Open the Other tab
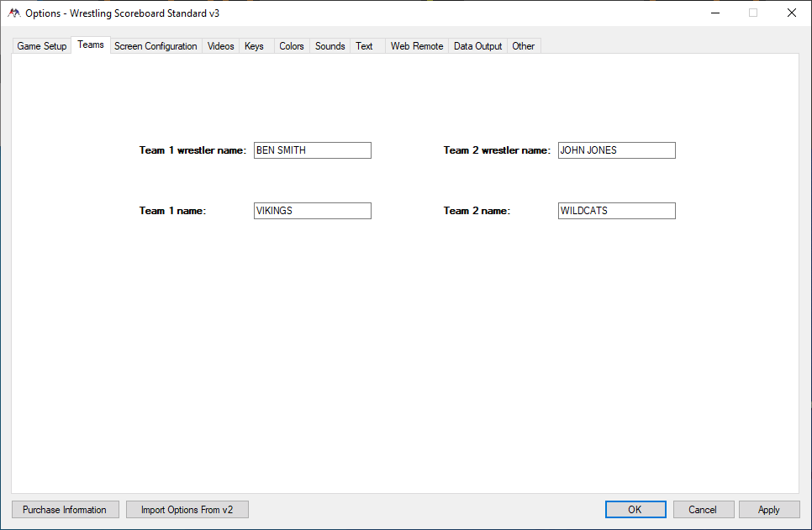The height and width of the screenshot is (530, 812). 523,46
